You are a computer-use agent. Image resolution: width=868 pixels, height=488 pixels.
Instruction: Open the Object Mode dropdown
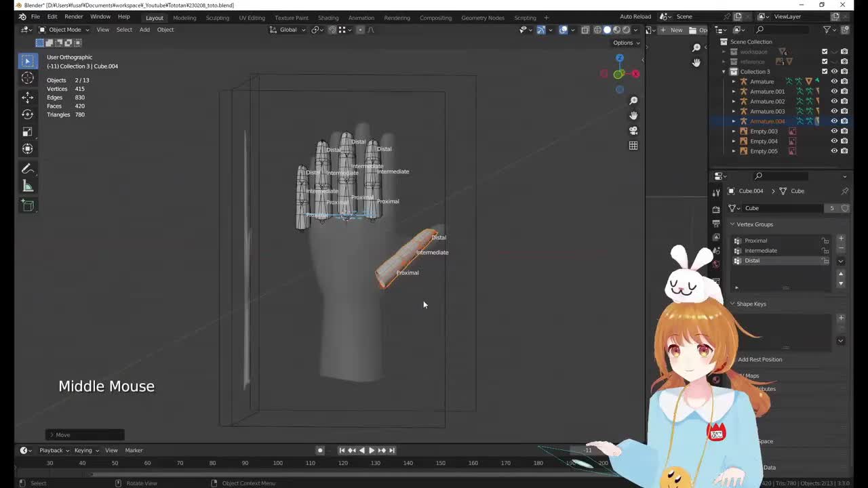pos(64,30)
